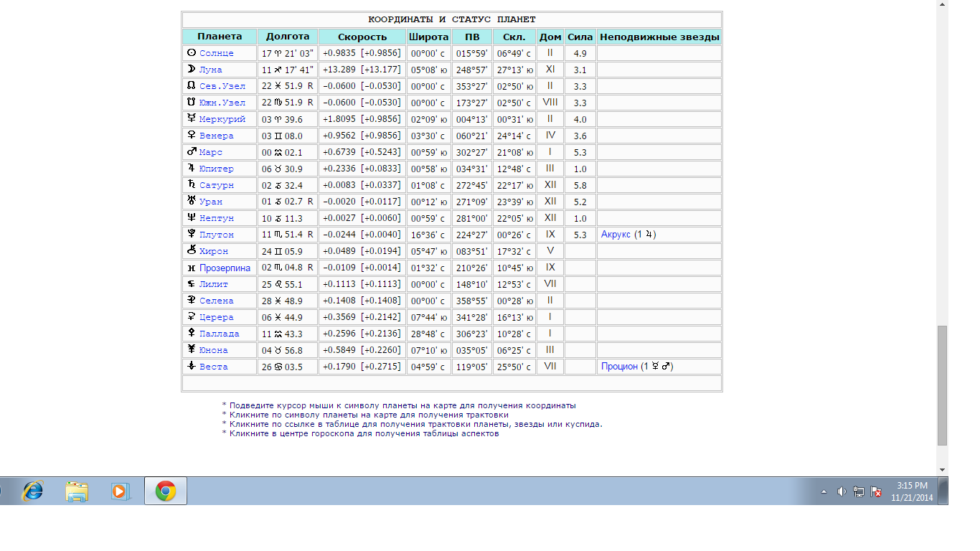
Task: Open the Меркурий interpretation link
Action: point(222,119)
